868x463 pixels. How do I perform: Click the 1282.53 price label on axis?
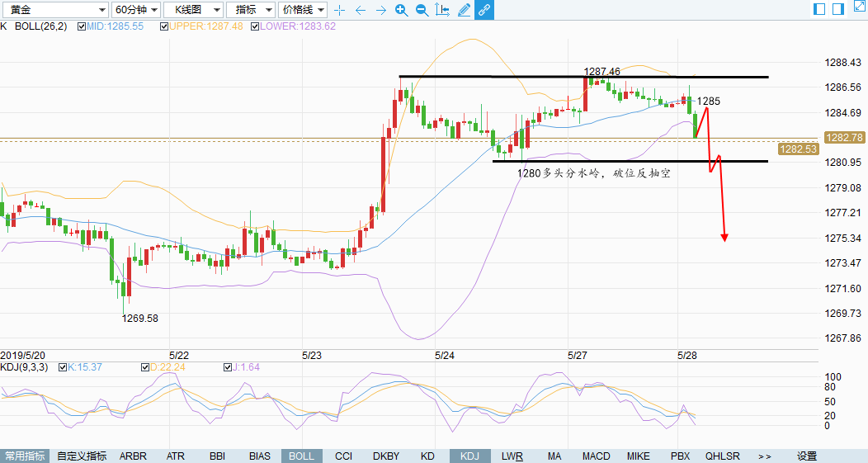coord(800,149)
